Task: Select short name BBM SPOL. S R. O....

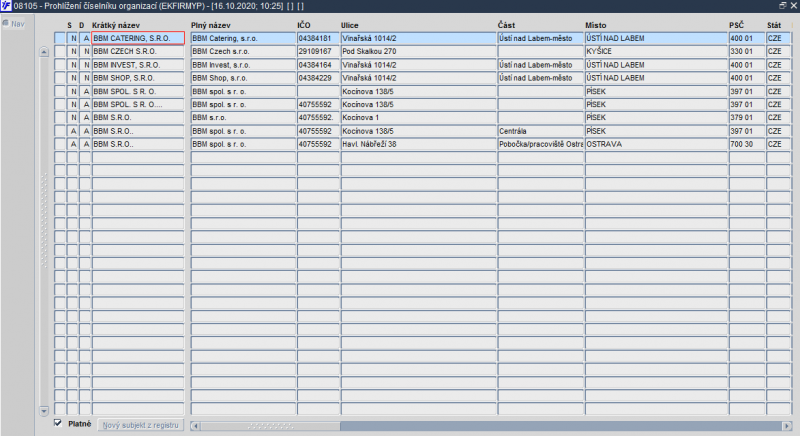Action: (138, 105)
